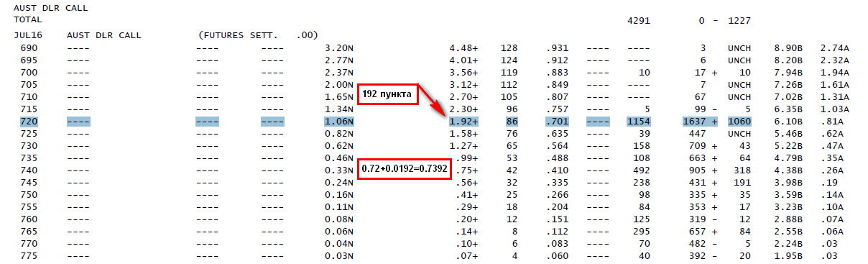Select the 775 strike price cell
Screen dimensions: 868x264
(x=28, y=255)
